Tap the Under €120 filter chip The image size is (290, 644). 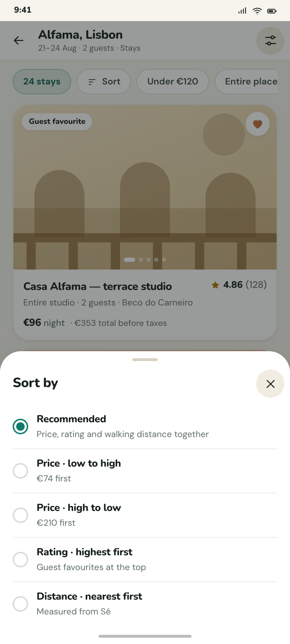[173, 82]
